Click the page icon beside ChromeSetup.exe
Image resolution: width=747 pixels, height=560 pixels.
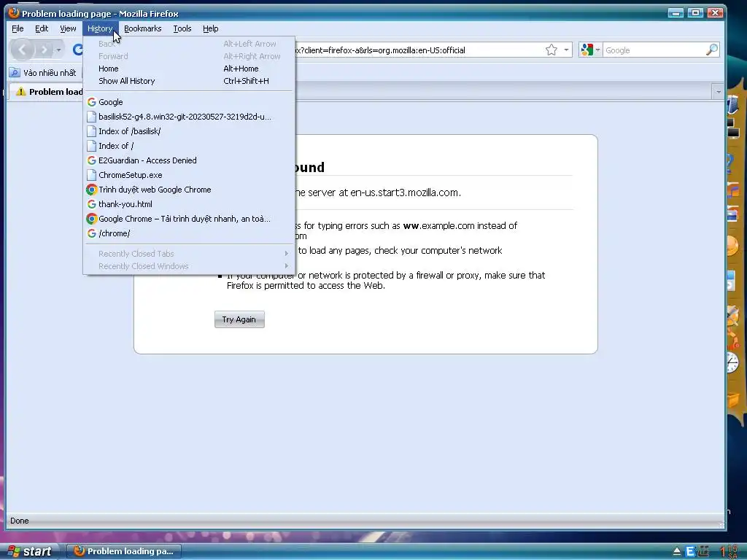coord(91,175)
